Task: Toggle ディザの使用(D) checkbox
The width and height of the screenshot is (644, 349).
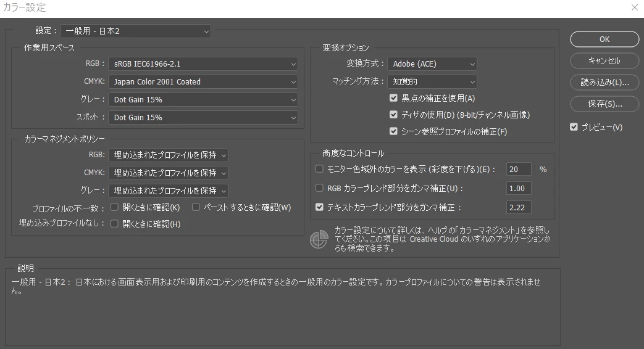Action: tap(393, 115)
